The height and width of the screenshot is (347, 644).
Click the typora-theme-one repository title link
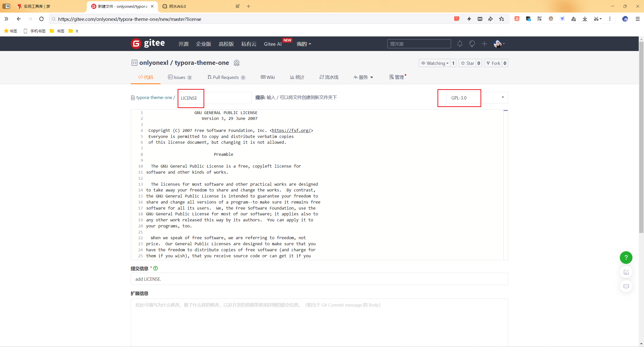(202, 63)
